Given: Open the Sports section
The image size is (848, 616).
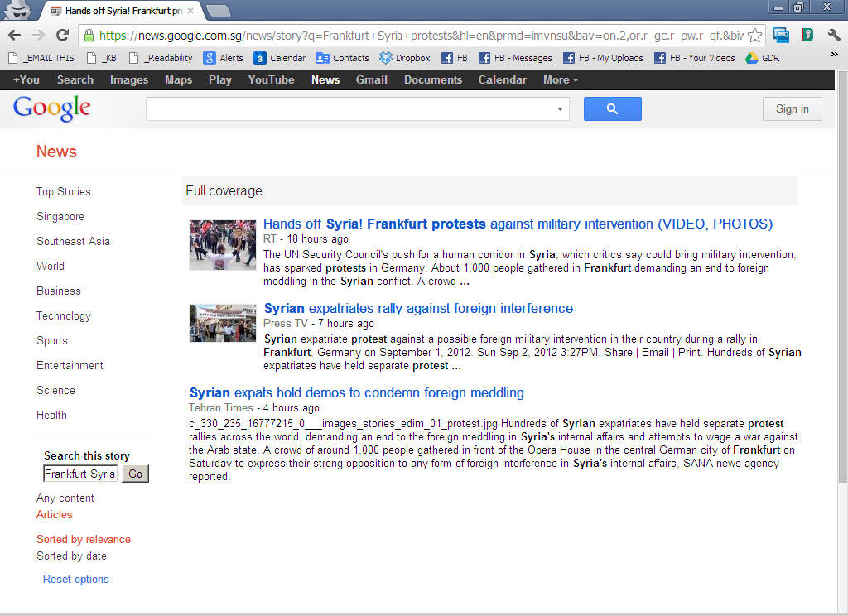Looking at the screenshot, I should [52, 341].
